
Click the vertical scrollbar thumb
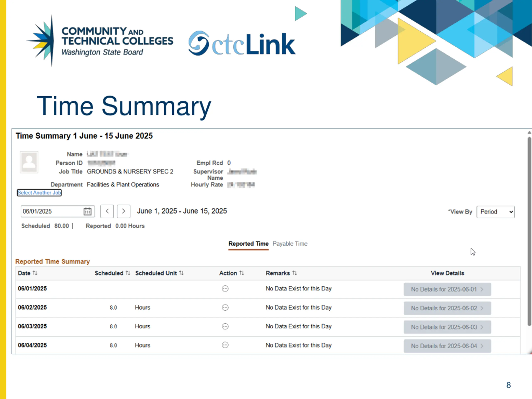(x=529, y=231)
